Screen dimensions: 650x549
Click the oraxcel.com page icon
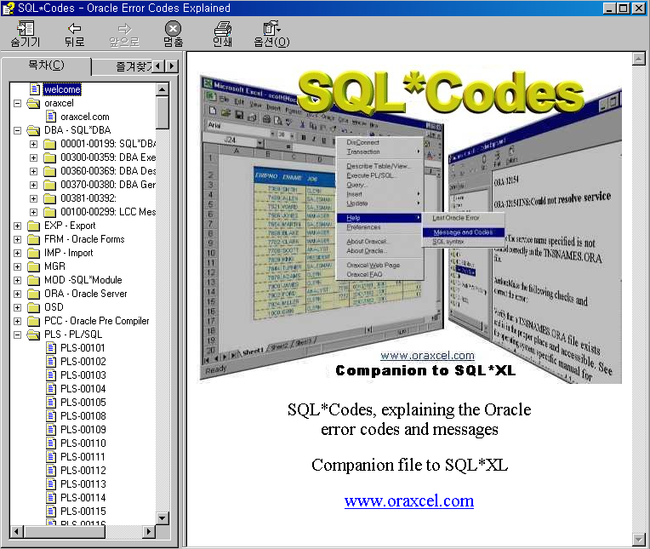[x=51, y=117]
